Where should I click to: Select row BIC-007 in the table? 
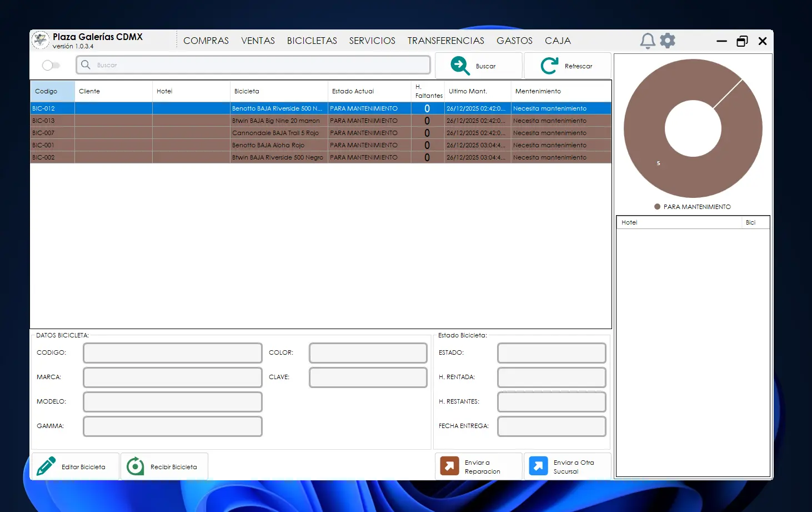[321, 133]
